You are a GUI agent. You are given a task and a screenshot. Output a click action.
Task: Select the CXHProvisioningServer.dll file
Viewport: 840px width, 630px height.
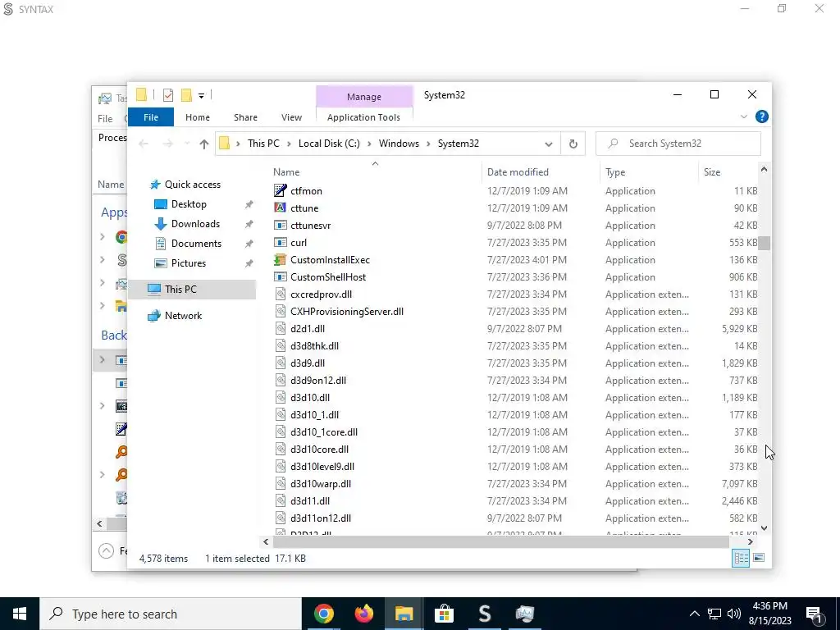pyautogui.click(x=347, y=311)
